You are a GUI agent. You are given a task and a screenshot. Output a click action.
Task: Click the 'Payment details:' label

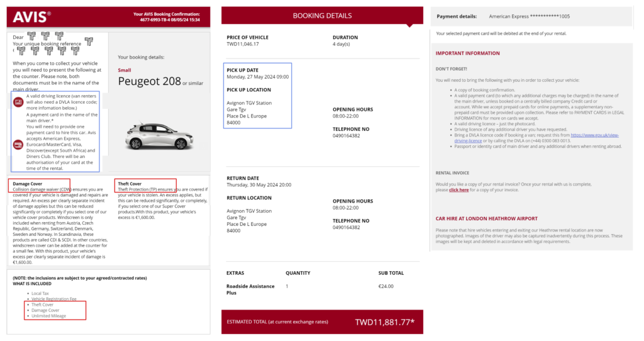(x=457, y=16)
